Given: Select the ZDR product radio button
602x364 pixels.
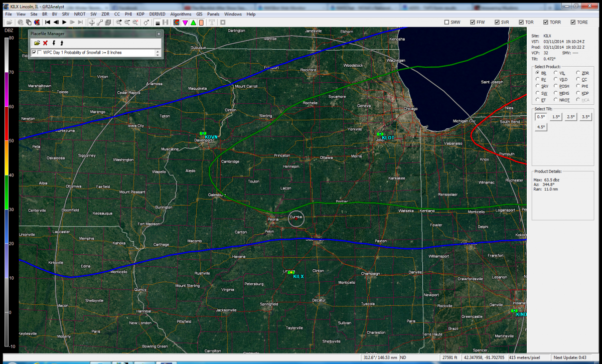Looking at the screenshot, I should [578, 73].
